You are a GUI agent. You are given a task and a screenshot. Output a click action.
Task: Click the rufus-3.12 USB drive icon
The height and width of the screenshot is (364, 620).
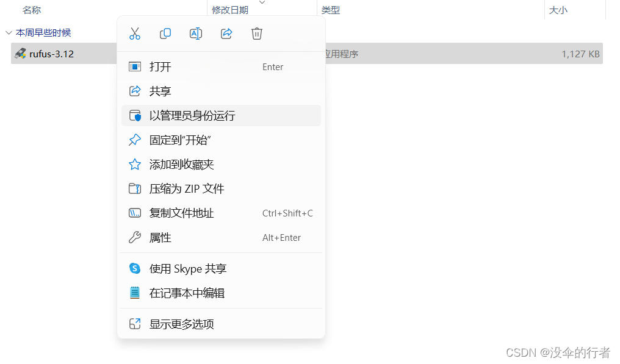click(x=20, y=54)
